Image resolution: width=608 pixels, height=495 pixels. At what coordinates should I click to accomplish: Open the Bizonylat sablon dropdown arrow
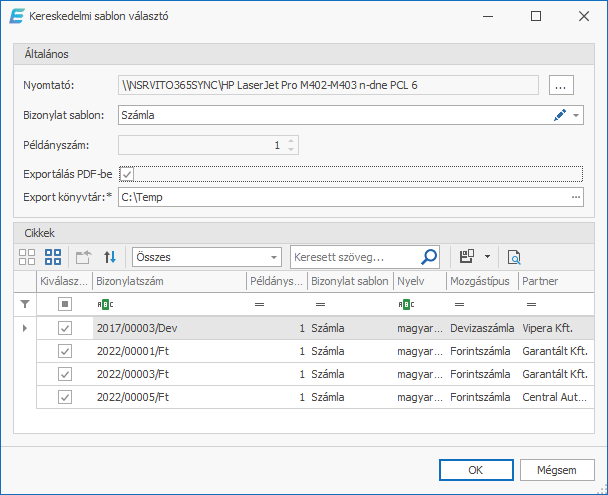576,116
